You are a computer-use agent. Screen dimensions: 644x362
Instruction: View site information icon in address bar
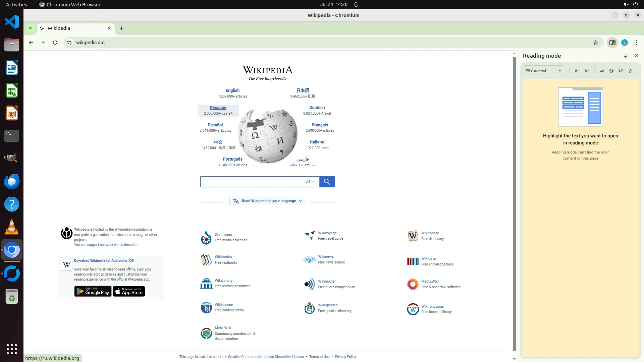[x=69, y=43]
